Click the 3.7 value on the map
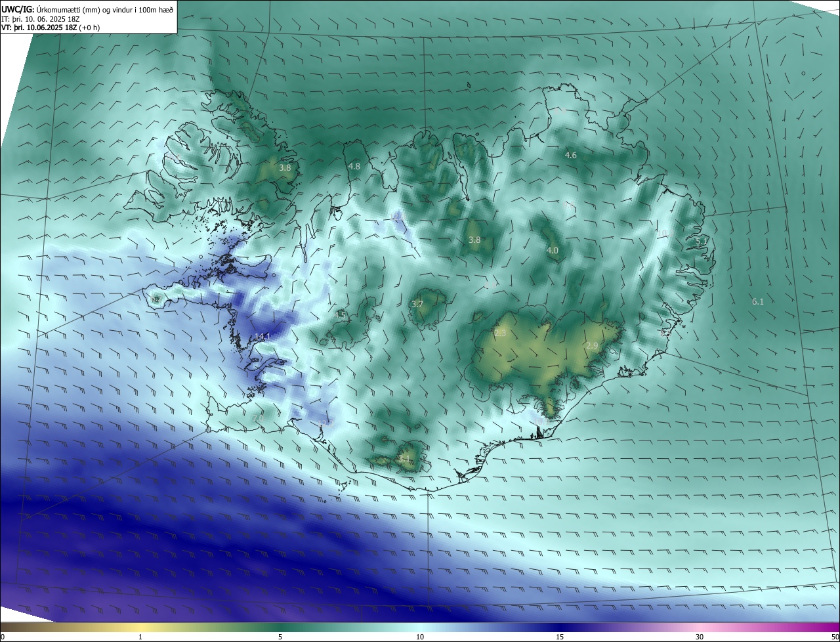Viewport: 840px width, 642px height. click(x=417, y=304)
